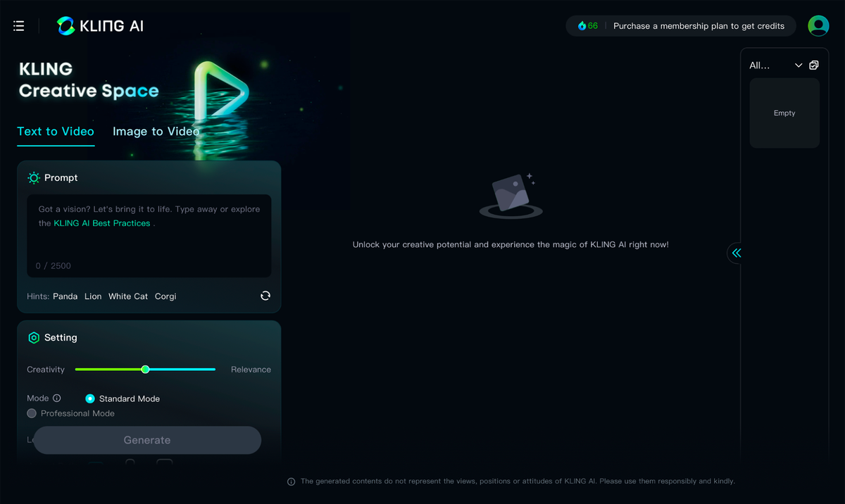
Task: Open KLING AI Best Practices link
Action: 102,223
